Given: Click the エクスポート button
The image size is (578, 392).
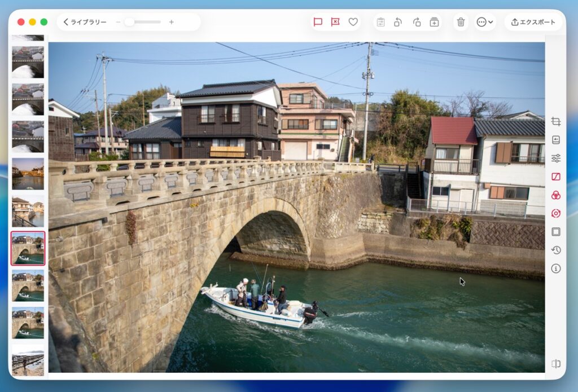Looking at the screenshot, I should 533,22.
